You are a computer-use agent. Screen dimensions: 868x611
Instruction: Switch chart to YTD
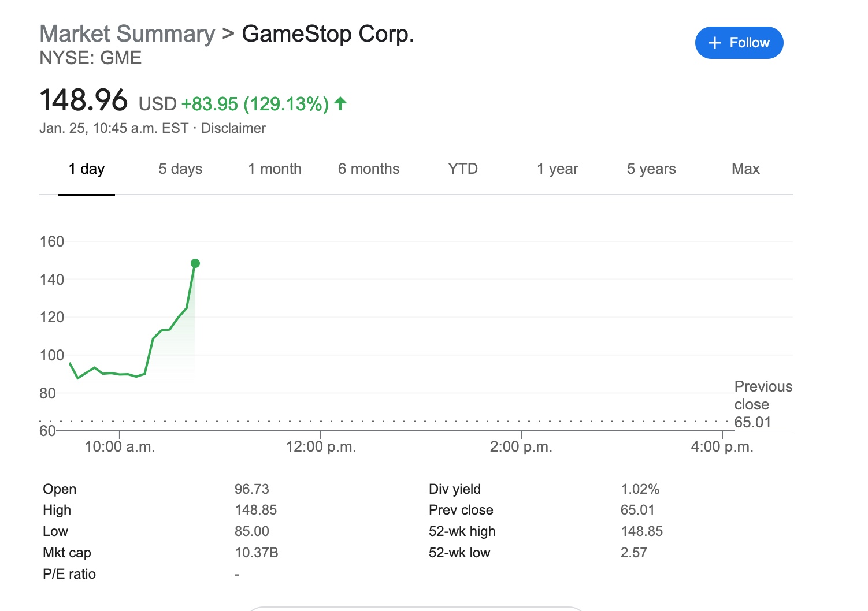coord(463,169)
